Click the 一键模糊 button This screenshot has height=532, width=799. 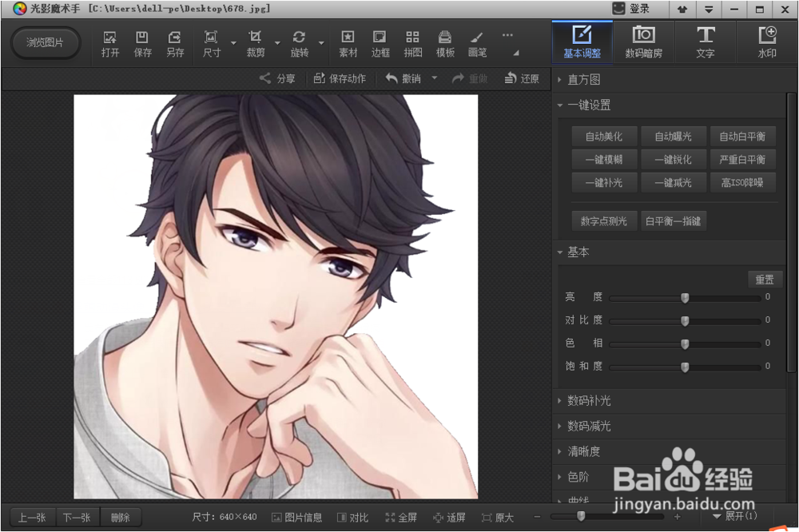(x=604, y=160)
